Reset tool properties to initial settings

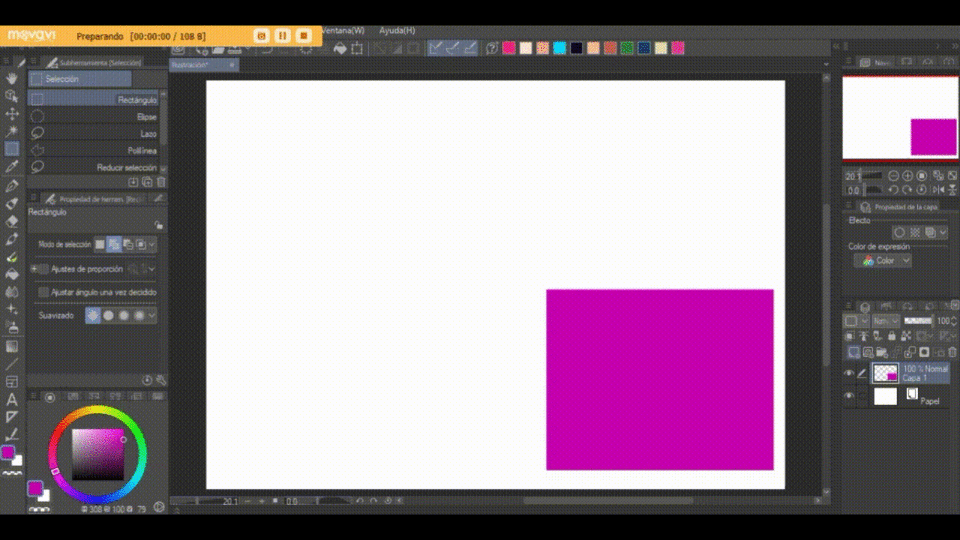tap(147, 380)
